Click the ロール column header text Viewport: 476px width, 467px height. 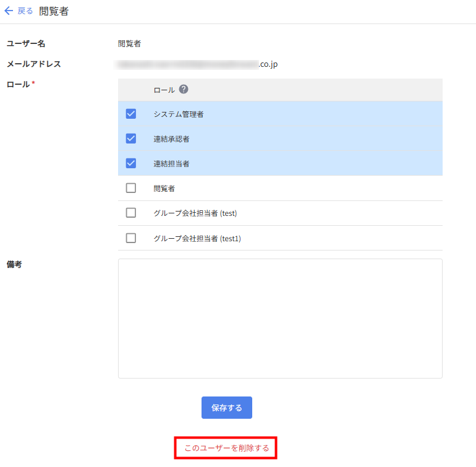click(164, 90)
